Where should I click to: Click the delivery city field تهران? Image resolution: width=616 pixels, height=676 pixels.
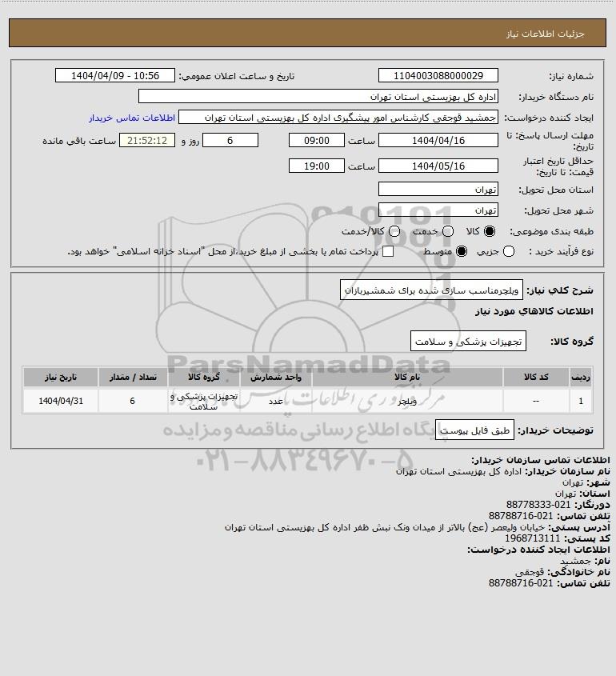(x=438, y=210)
